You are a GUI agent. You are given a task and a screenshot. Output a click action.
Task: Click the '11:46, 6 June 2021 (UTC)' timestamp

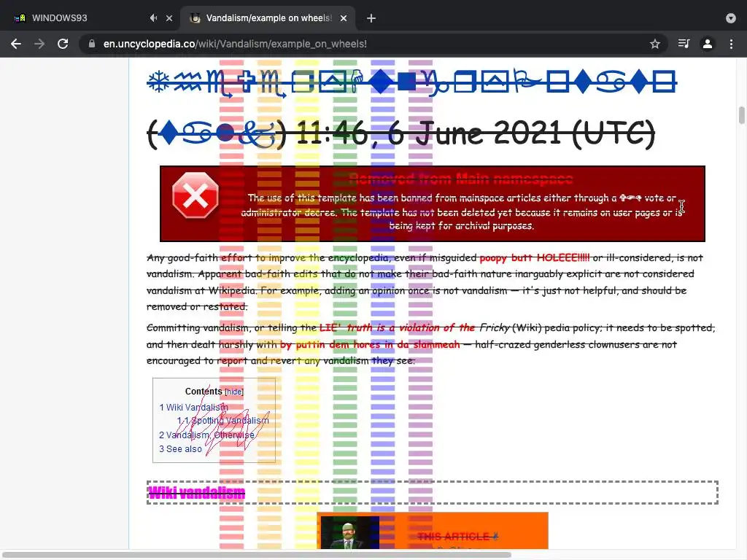click(476, 133)
